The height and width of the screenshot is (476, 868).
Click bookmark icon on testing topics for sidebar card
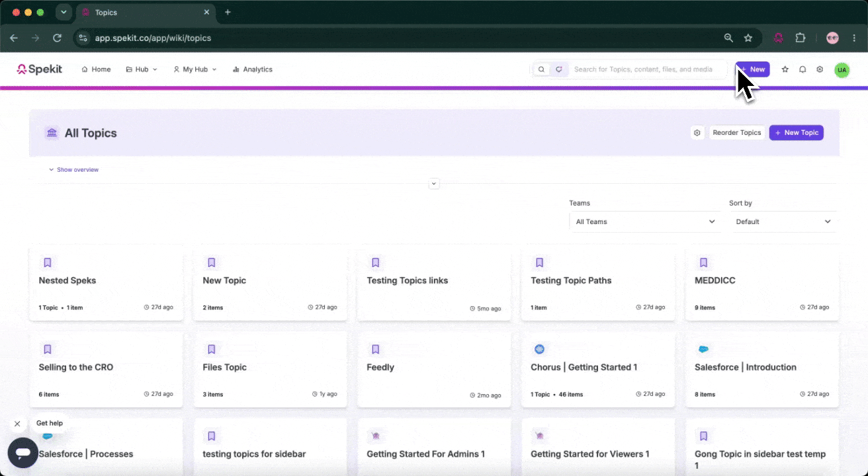click(212, 436)
